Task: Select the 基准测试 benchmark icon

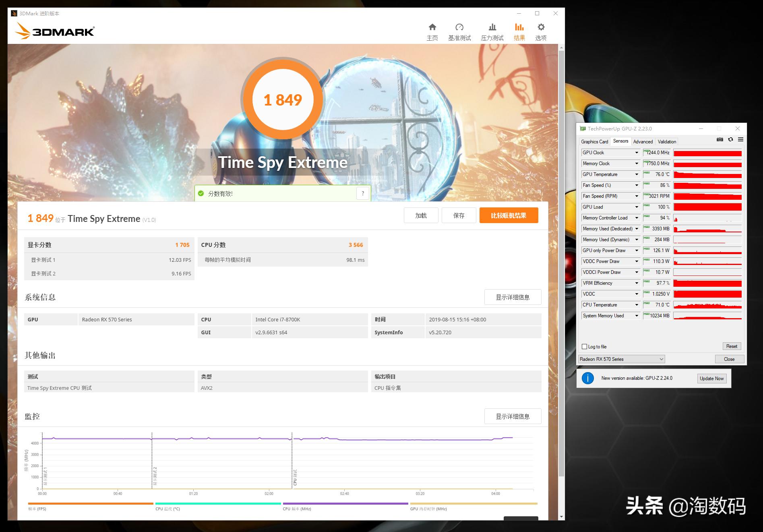Action: point(459,30)
